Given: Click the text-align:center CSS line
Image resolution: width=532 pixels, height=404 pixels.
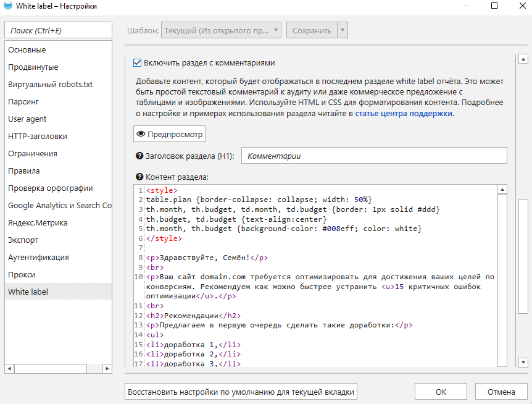Looking at the screenshot, I should pos(236,219).
